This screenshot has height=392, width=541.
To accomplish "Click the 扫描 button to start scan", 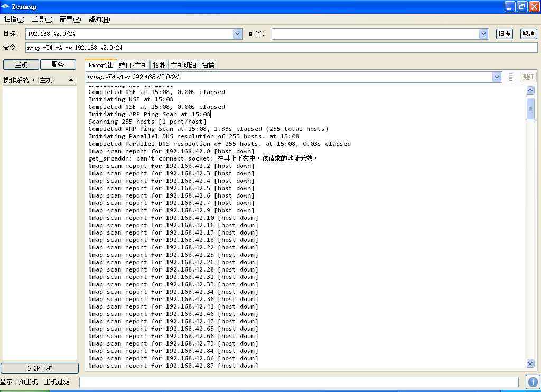I will click(504, 34).
